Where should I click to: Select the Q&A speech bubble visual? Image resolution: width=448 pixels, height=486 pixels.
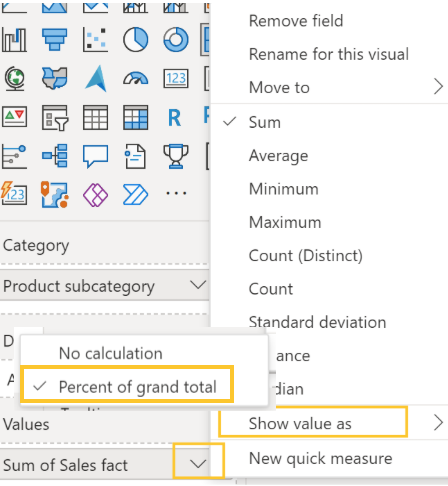pyautogui.click(x=95, y=156)
